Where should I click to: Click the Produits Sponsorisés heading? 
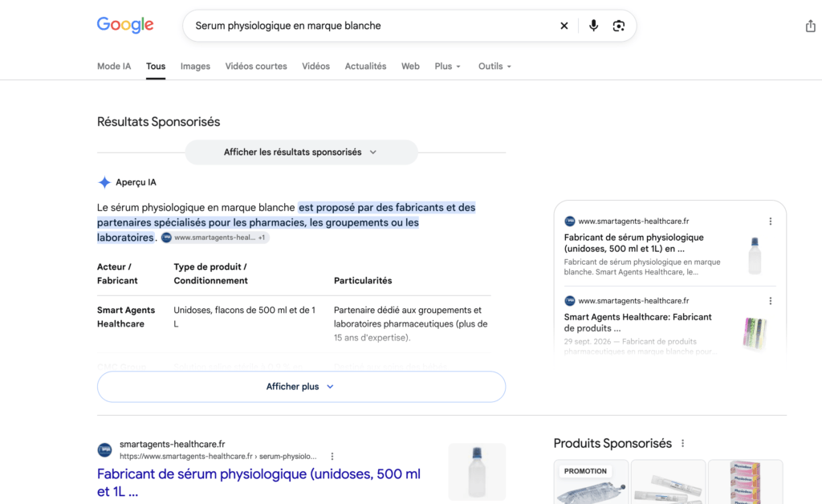(612, 443)
